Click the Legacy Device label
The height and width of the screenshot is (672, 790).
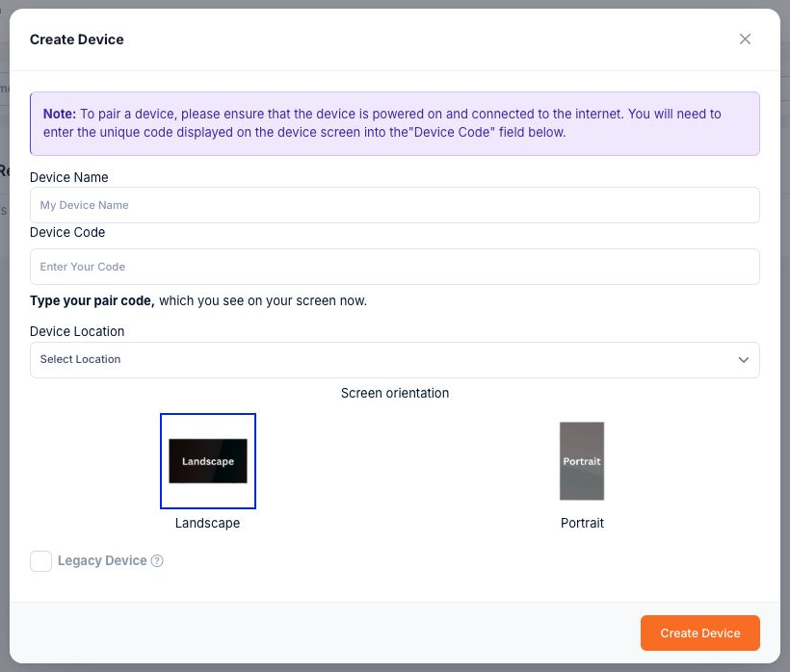(x=102, y=560)
